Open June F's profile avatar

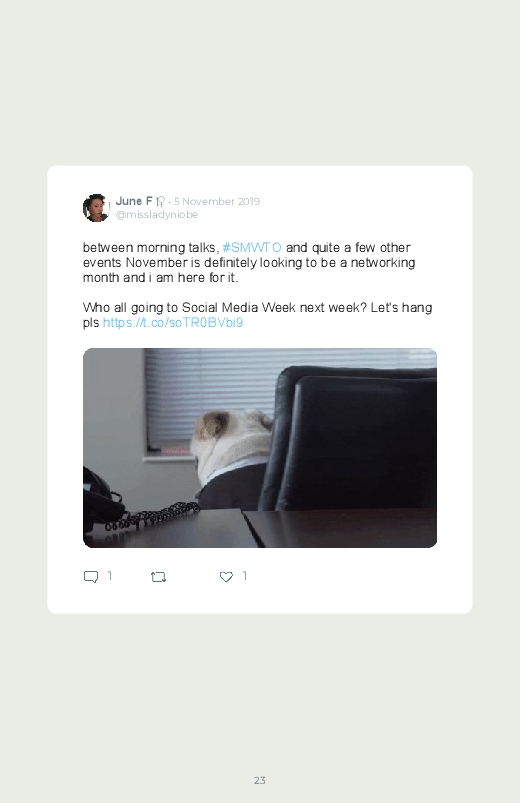[96, 208]
